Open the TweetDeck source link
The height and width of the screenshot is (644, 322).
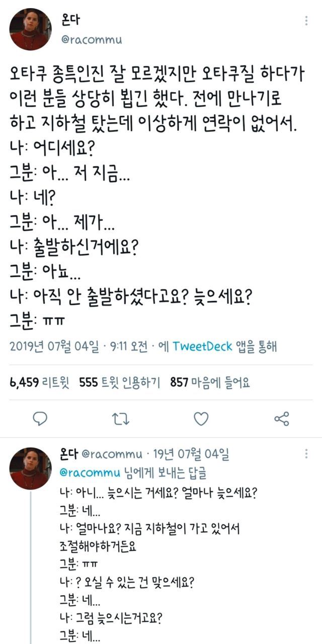202,347
